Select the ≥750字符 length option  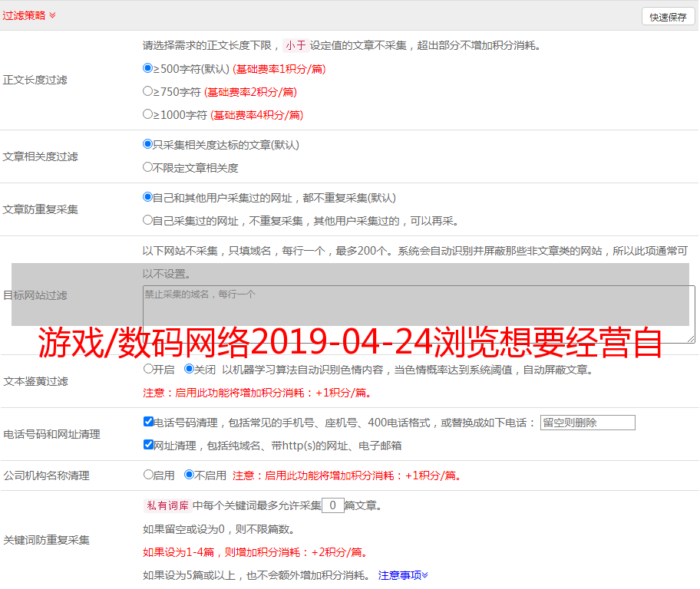point(148,91)
